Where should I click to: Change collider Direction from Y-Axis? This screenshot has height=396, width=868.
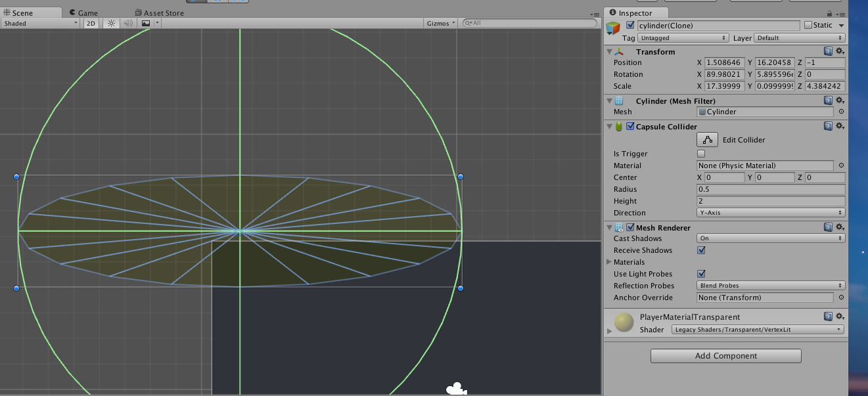[770, 212]
